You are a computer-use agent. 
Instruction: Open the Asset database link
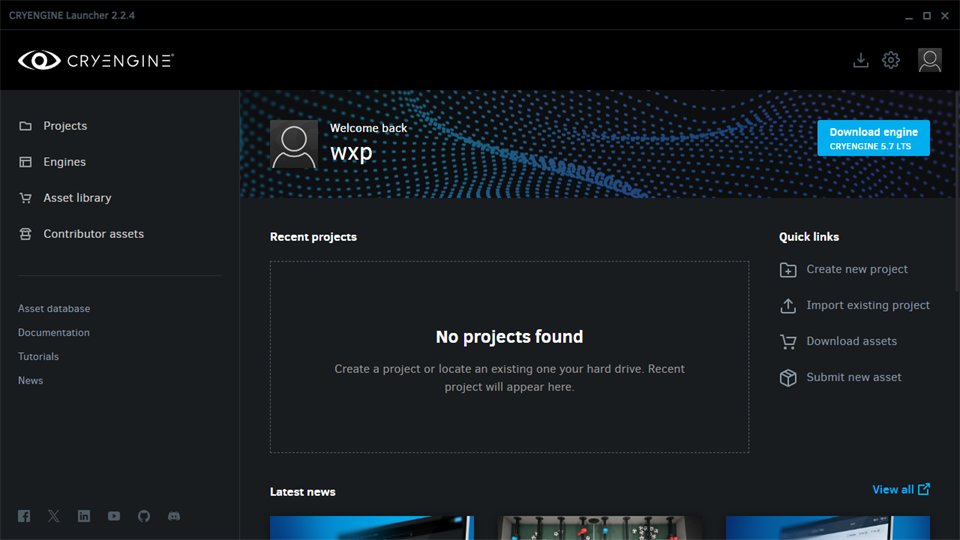54,309
